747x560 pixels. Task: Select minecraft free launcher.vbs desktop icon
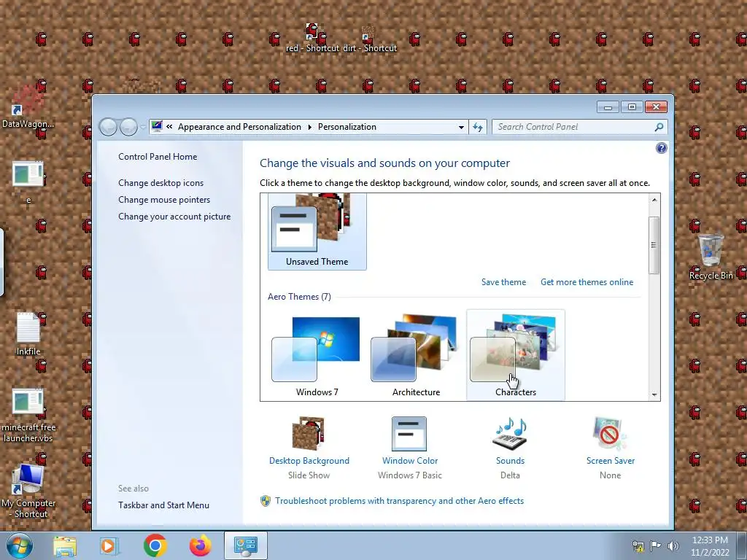(x=28, y=416)
